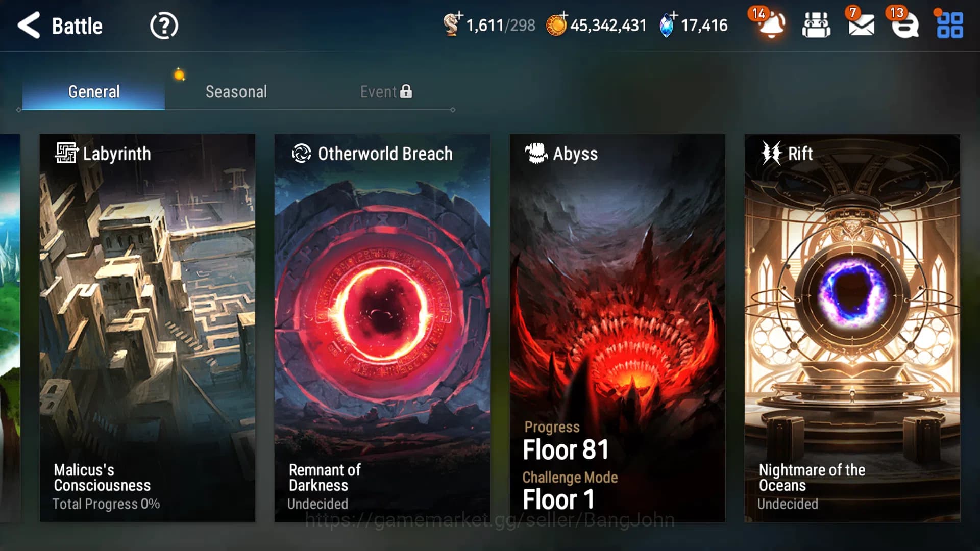
Task: Add gold via the coin icon
Action: pyautogui.click(x=557, y=24)
